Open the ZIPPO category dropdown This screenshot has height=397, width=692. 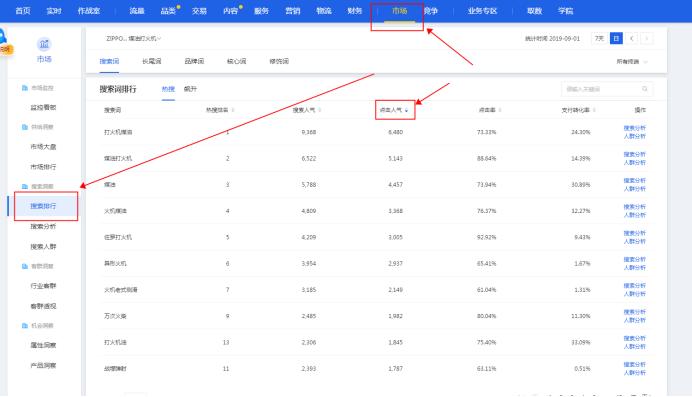133,39
